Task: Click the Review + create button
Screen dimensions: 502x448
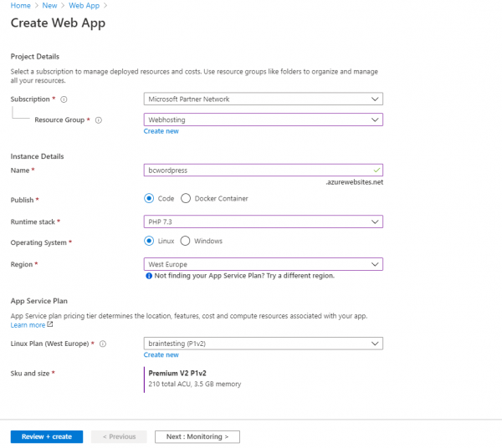Action: coord(46,436)
